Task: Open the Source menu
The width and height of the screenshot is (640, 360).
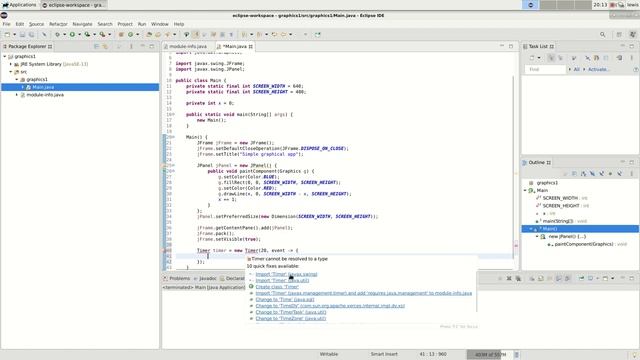Action: click(x=36, y=24)
